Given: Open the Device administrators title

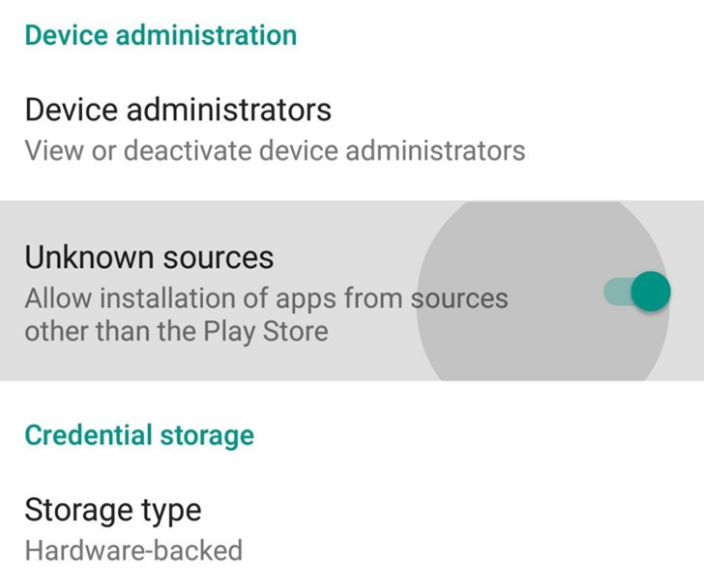Looking at the screenshot, I should tap(177, 108).
